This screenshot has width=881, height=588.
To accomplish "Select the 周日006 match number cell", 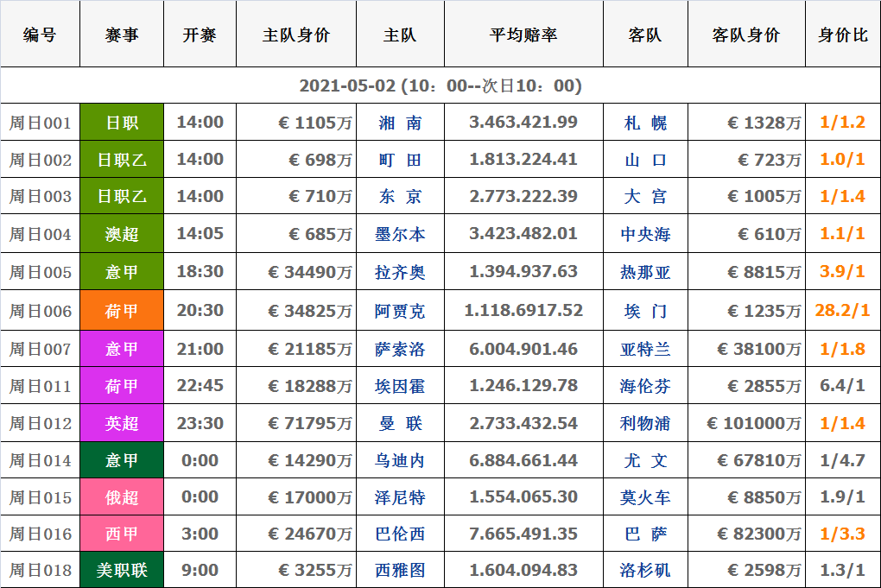I will click(x=41, y=311).
